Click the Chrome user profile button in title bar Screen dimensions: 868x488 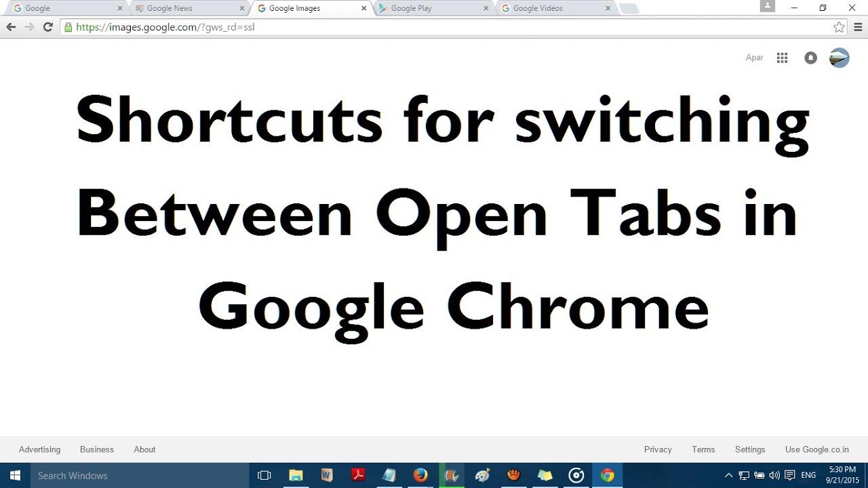pos(768,6)
